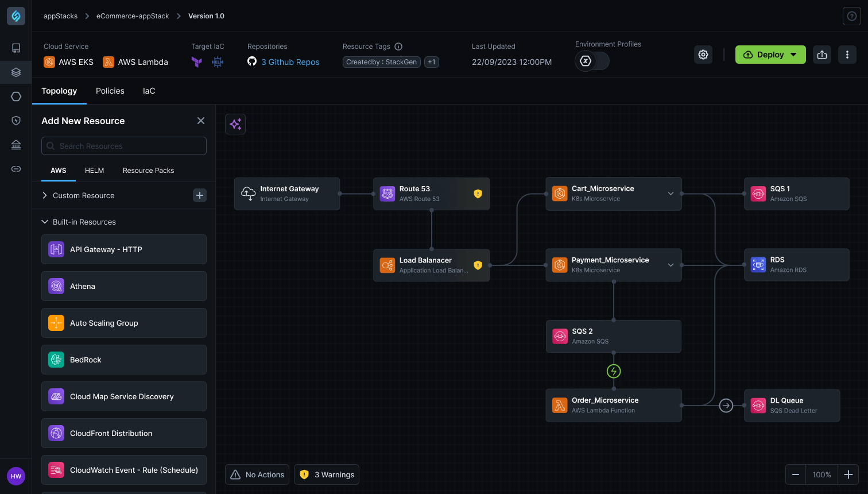Focus the Search Resources field
Screen dimensions: 868x494
[x=124, y=146]
